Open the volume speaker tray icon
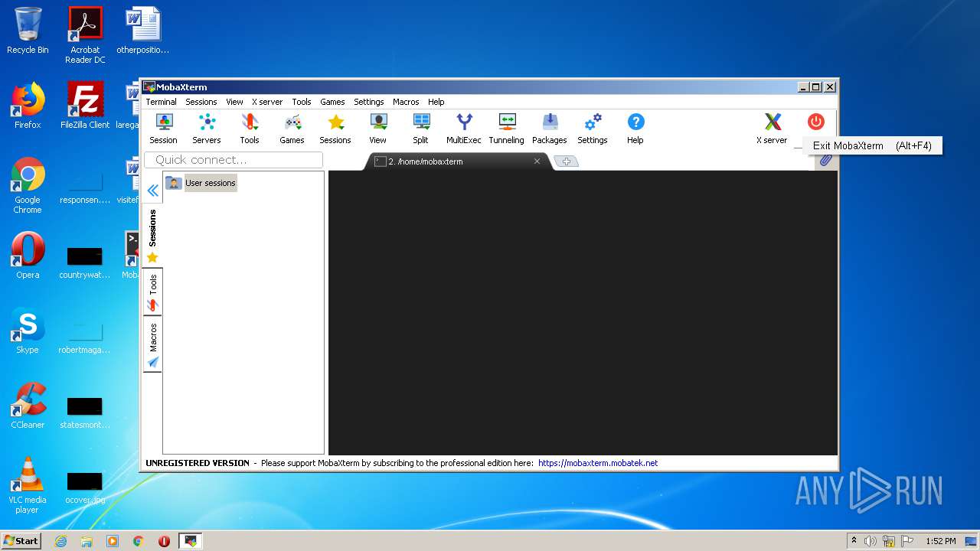Viewport: 980px width, 551px height. coord(871,541)
